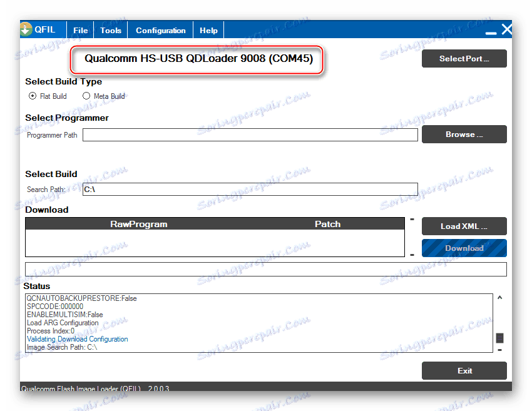The width and height of the screenshot is (532, 411).
Task: Click 'Load ARG Configuration' status line
Action: click(63, 323)
